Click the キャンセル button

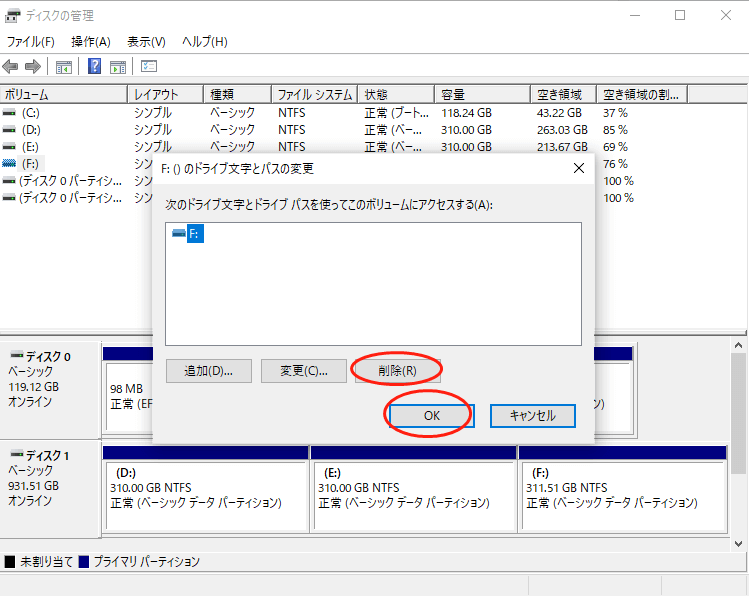coord(533,416)
